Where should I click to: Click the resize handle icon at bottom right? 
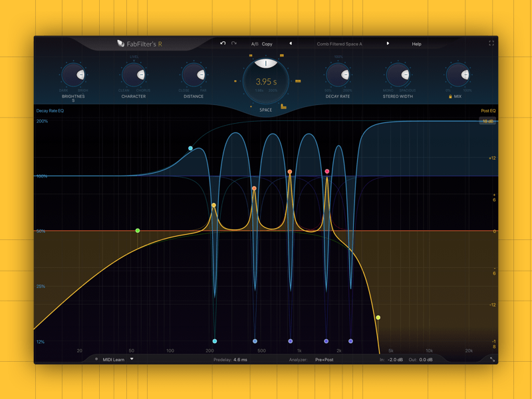[x=492, y=359]
